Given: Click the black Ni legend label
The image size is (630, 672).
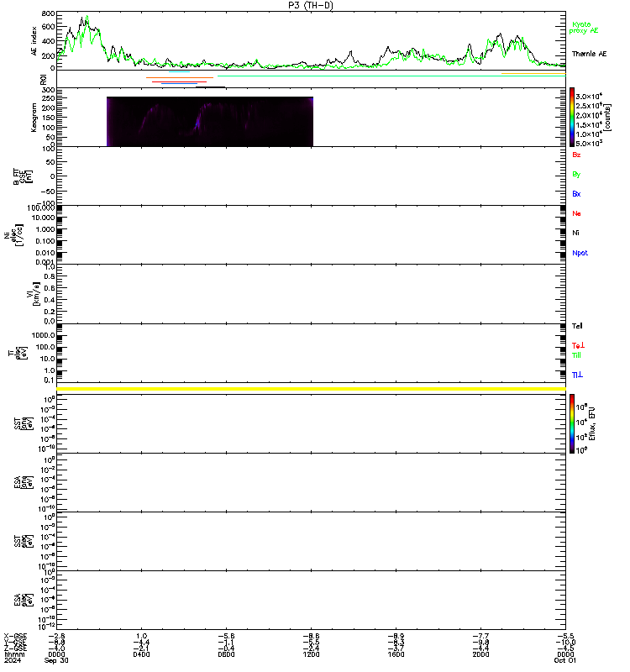Looking at the screenshot, I should click(x=575, y=233).
